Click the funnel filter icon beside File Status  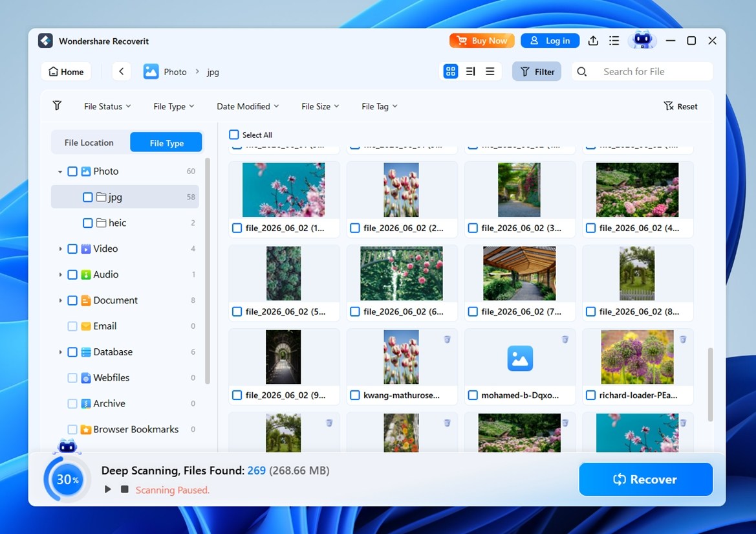pos(57,106)
